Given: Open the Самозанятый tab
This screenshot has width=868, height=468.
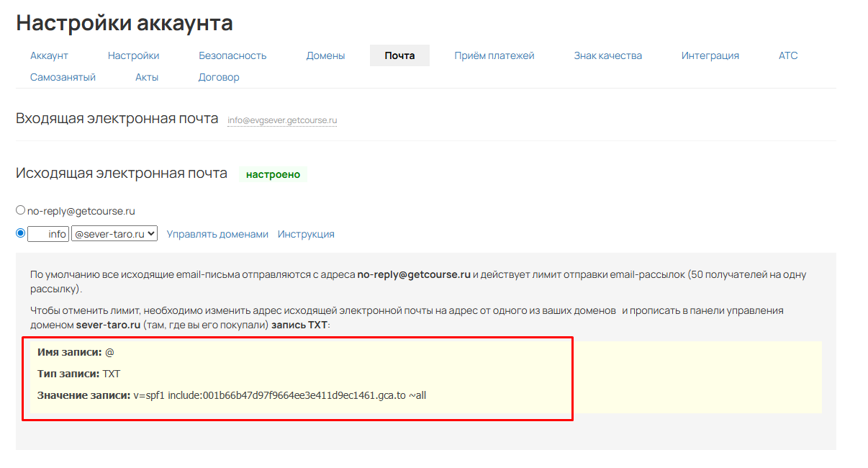Looking at the screenshot, I should point(63,77).
